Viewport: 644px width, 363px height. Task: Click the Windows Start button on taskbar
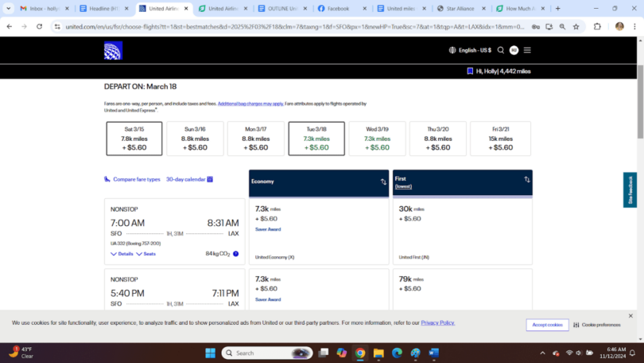click(211, 353)
